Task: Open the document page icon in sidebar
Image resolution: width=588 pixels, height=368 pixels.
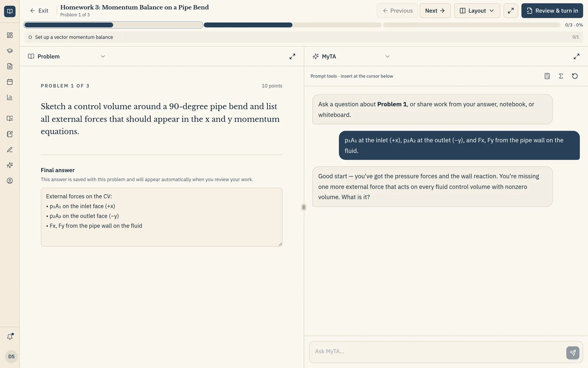Action: point(10,66)
